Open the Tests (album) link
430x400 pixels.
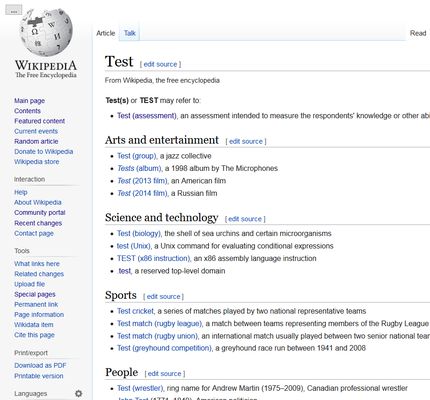(139, 168)
